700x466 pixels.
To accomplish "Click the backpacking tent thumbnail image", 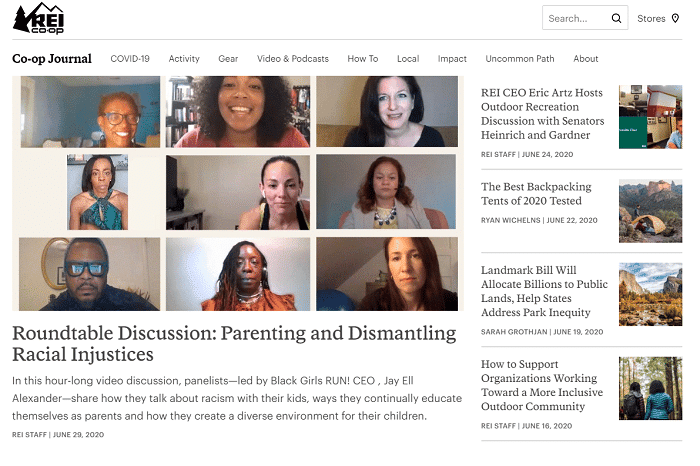I will [x=650, y=211].
